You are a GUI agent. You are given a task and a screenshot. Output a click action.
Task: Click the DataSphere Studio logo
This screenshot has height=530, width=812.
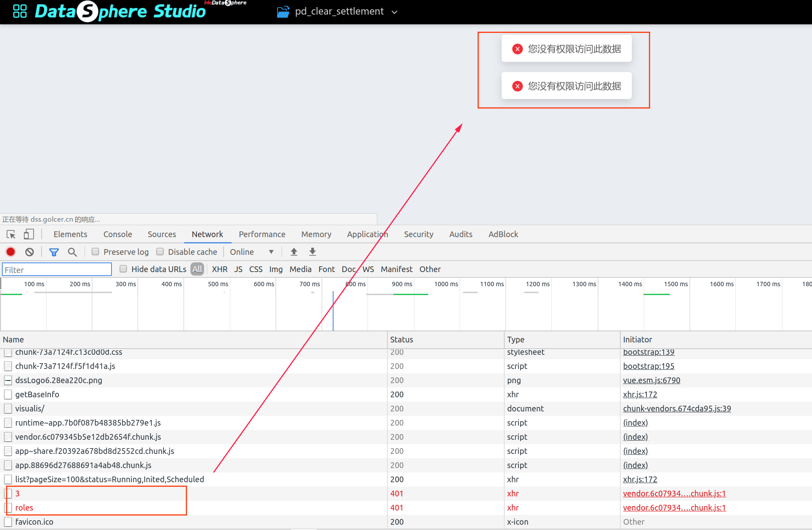(x=120, y=12)
